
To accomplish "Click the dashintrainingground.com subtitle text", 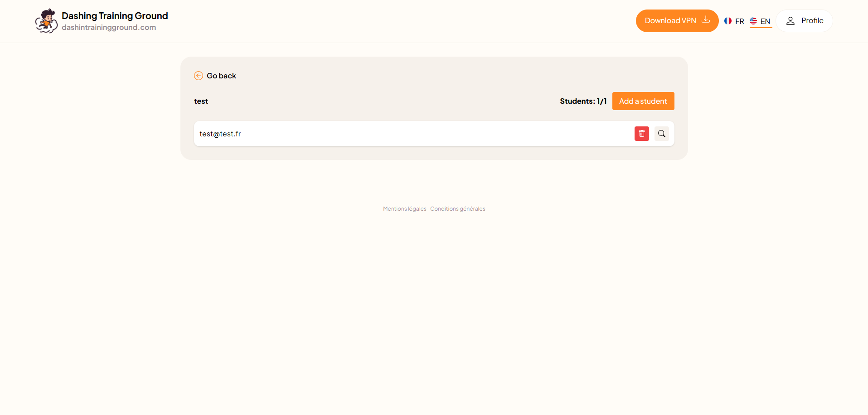I will tap(109, 28).
